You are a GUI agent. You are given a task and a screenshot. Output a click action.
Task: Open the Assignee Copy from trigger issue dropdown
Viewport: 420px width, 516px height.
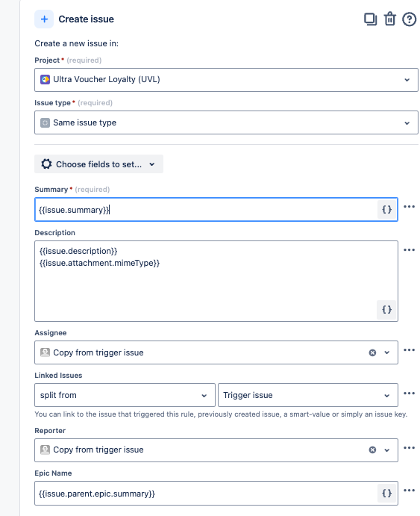click(216, 352)
